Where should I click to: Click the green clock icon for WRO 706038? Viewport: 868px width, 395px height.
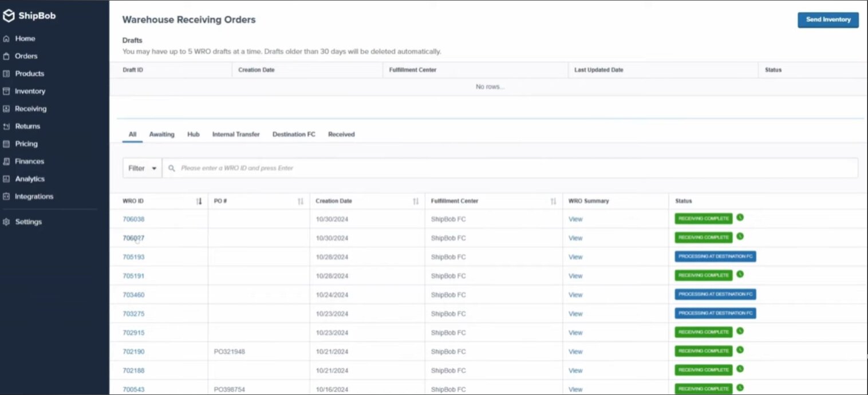pos(740,218)
